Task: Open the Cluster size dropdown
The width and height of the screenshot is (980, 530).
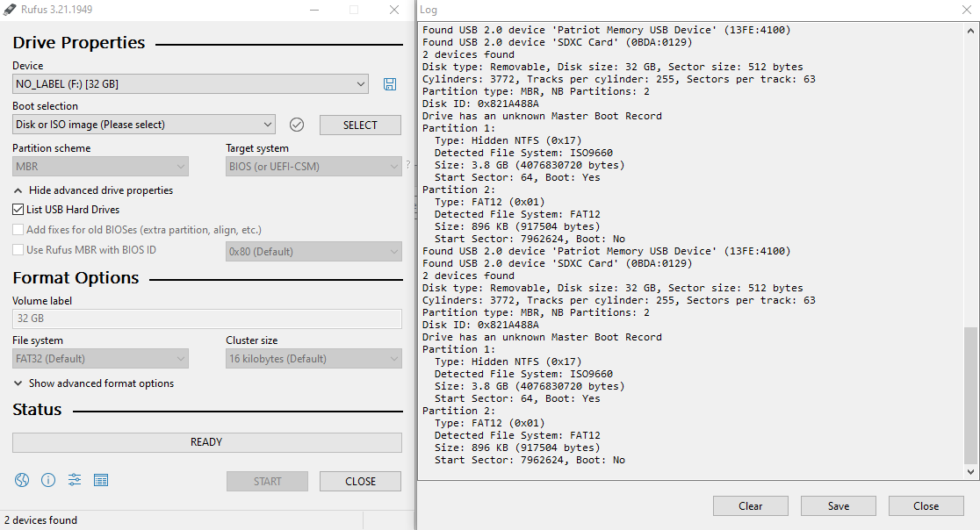Action: tap(313, 359)
